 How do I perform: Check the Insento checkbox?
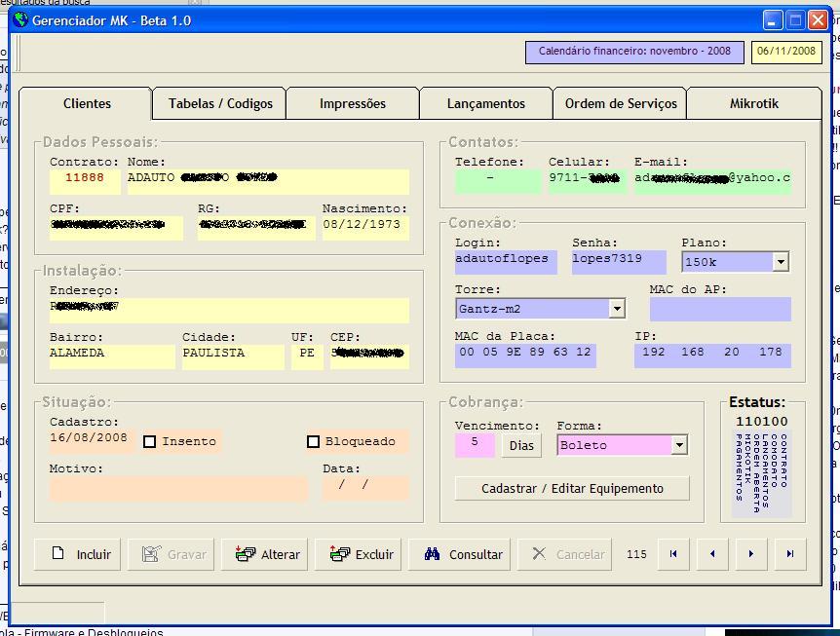coord(150,442)
